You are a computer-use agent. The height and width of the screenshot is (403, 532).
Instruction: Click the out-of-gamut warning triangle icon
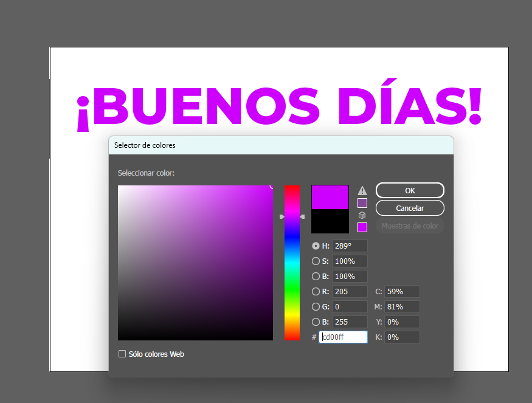click(362, 191)
